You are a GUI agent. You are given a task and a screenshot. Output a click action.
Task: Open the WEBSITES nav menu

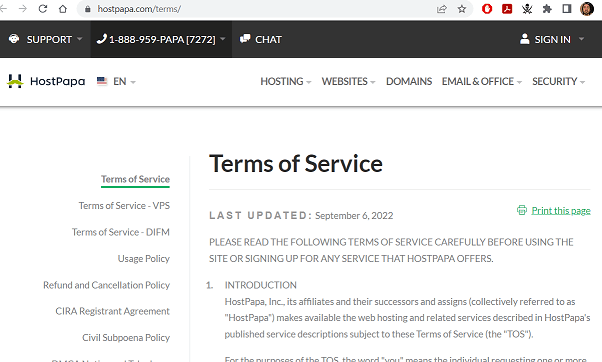(344, 81)
